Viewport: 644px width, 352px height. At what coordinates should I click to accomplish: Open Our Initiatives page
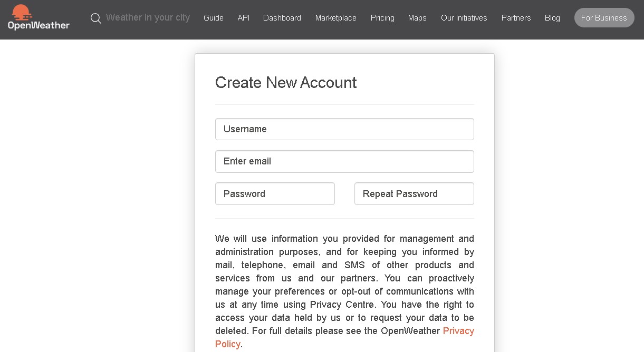464,18
